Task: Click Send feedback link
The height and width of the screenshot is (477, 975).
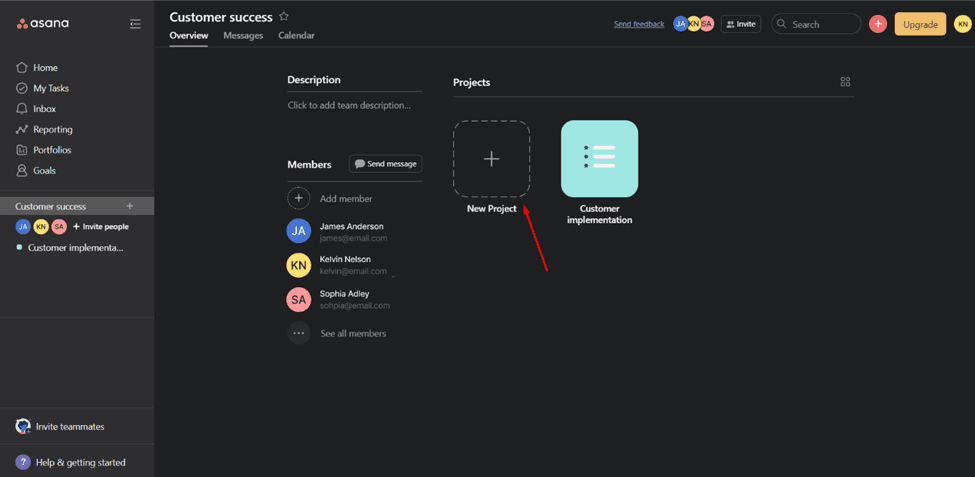Action: coord(639,24)
